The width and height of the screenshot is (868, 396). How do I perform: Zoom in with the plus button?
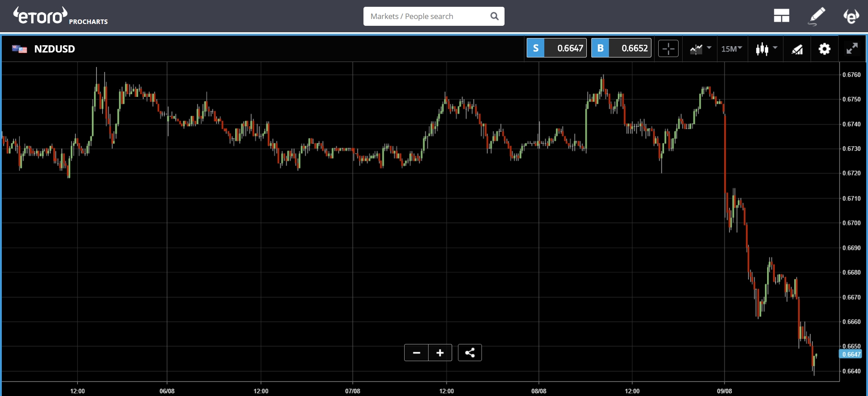440,353
